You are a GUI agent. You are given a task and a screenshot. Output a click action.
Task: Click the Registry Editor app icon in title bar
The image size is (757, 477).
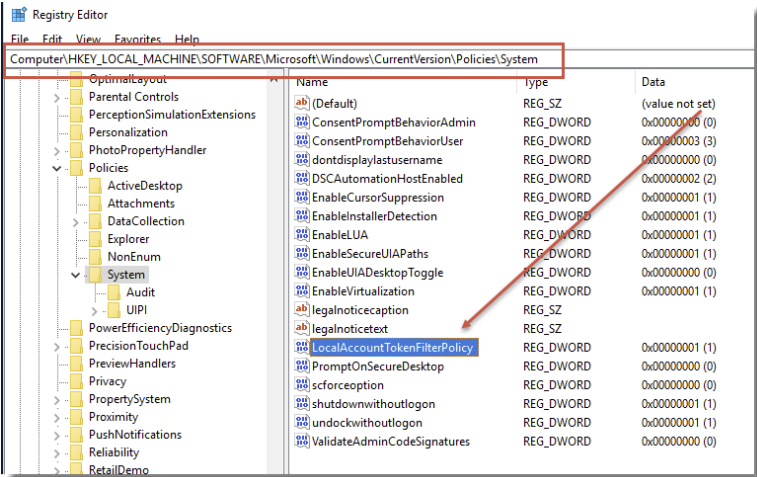19,15
